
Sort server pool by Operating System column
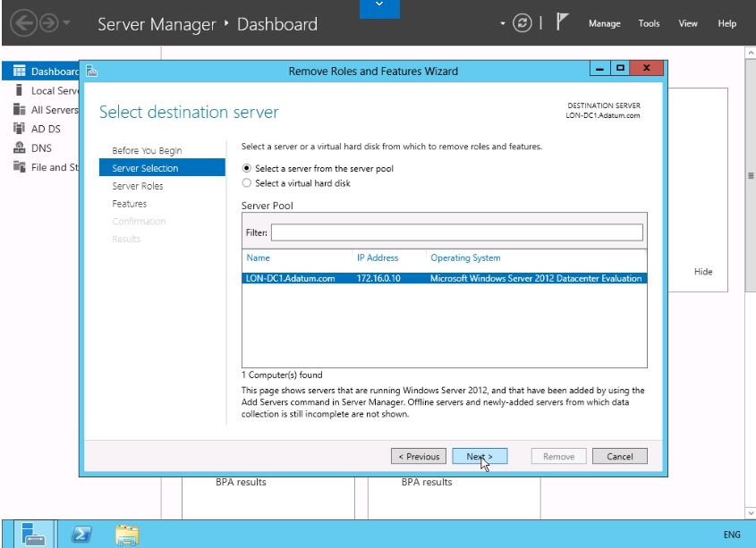(465, 257)
